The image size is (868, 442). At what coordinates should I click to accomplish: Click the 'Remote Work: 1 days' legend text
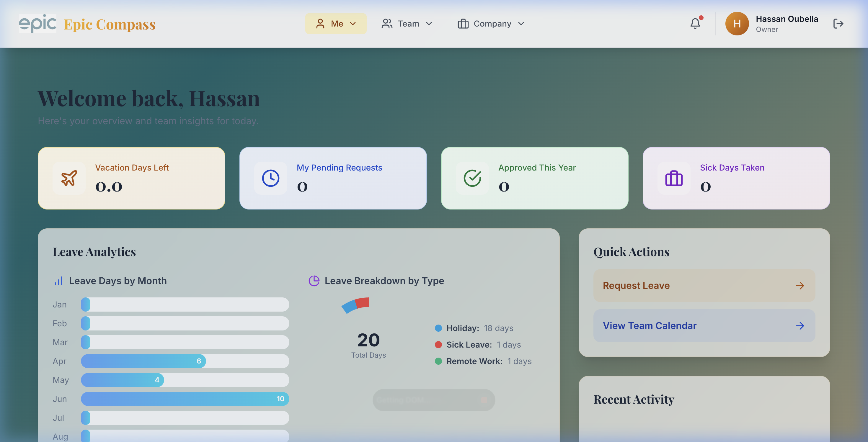(489, 361)
